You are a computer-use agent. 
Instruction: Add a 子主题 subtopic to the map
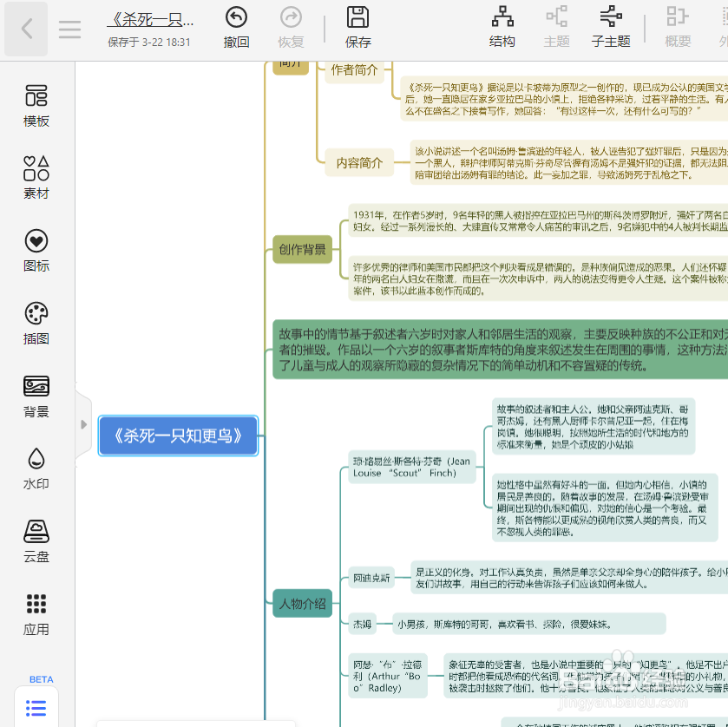click(x=610, y=26)
